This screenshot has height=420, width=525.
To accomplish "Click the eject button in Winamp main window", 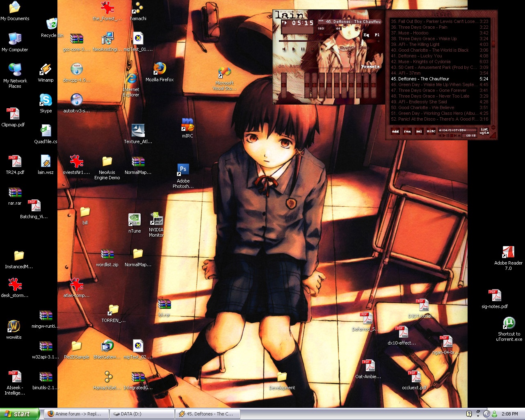I will pyautogui.click(x=333, y=49).
